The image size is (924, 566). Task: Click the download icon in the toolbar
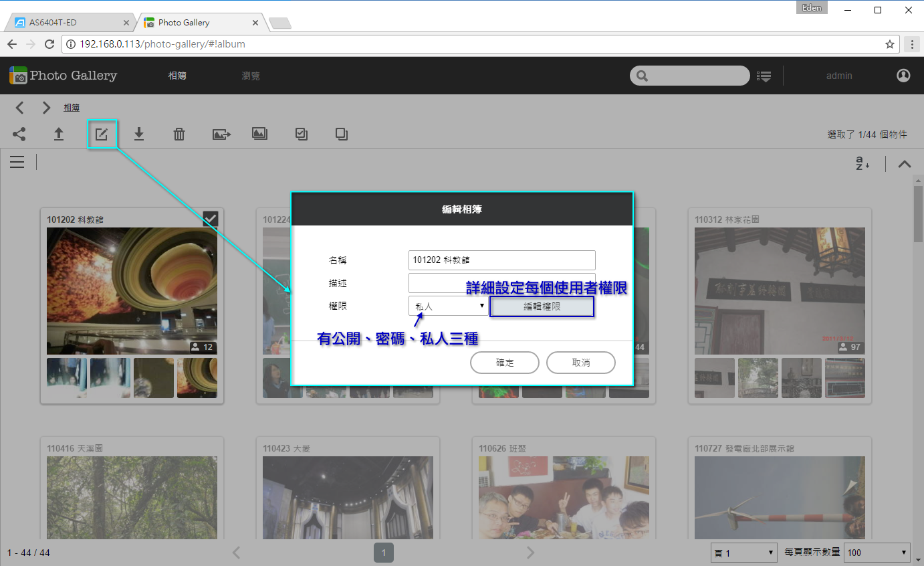pyautogui.click(x=139, y=134)
